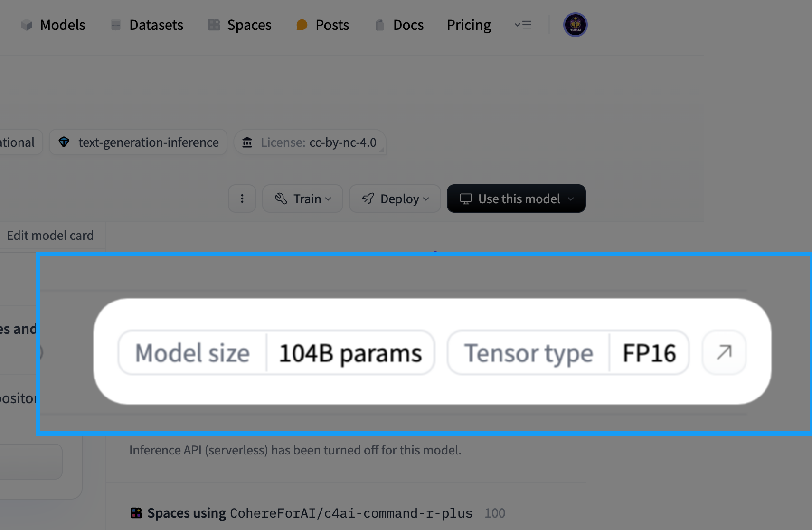Click the Docs book icon
This screenshot has width=812, height=530.
click(x=379, y=25)
